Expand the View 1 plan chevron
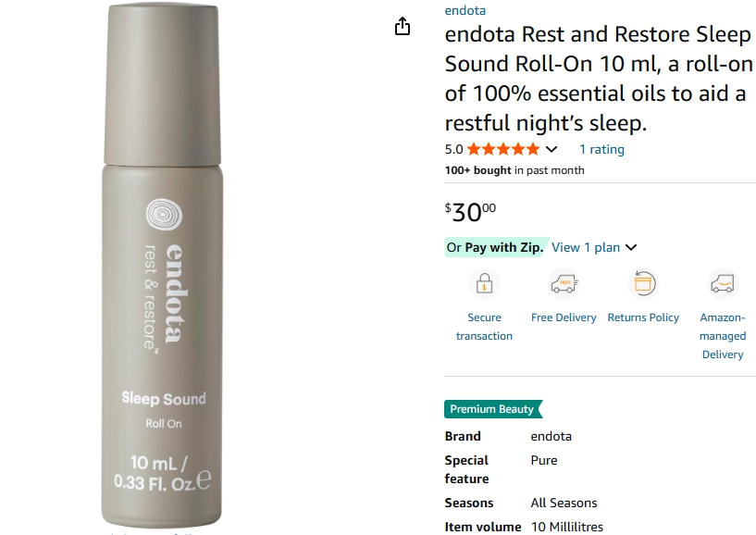 pos(631,247)
